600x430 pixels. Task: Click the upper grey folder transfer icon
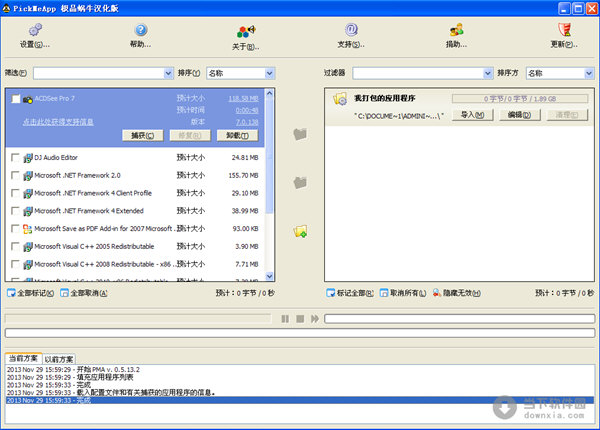pos(300,134)
